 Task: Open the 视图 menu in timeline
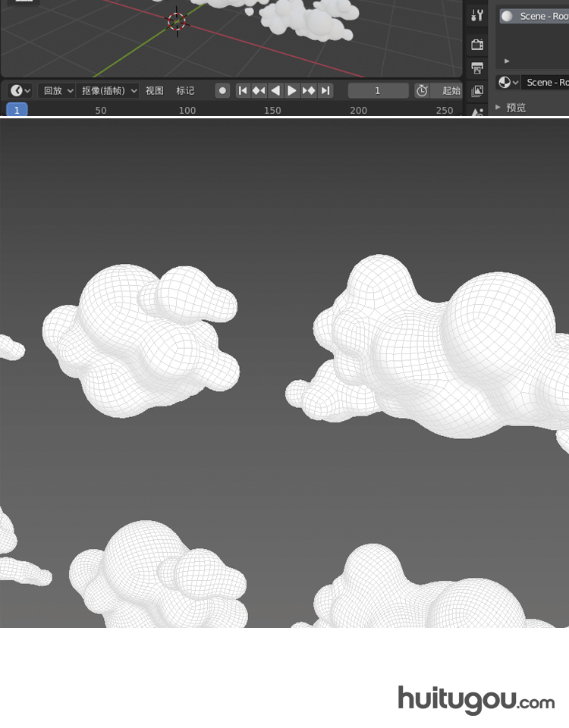pyautogui.click(x=155, y=90)
